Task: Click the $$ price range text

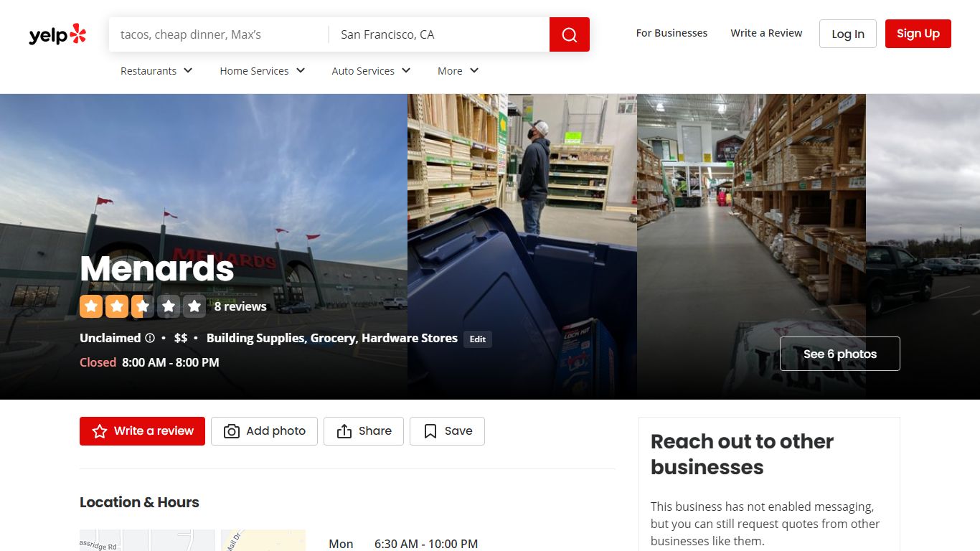Action: (181, 338)
